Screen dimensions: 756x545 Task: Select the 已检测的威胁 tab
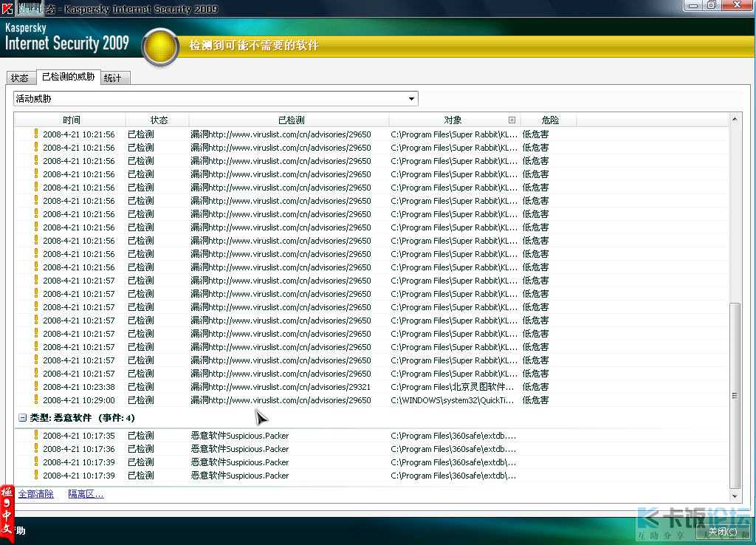tap(69, 77)
